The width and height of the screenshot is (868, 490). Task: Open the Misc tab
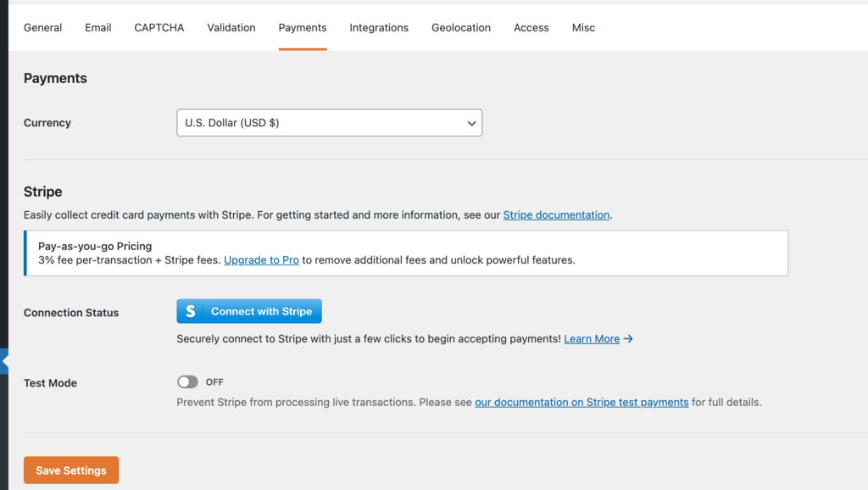click(x=583, y=27)
